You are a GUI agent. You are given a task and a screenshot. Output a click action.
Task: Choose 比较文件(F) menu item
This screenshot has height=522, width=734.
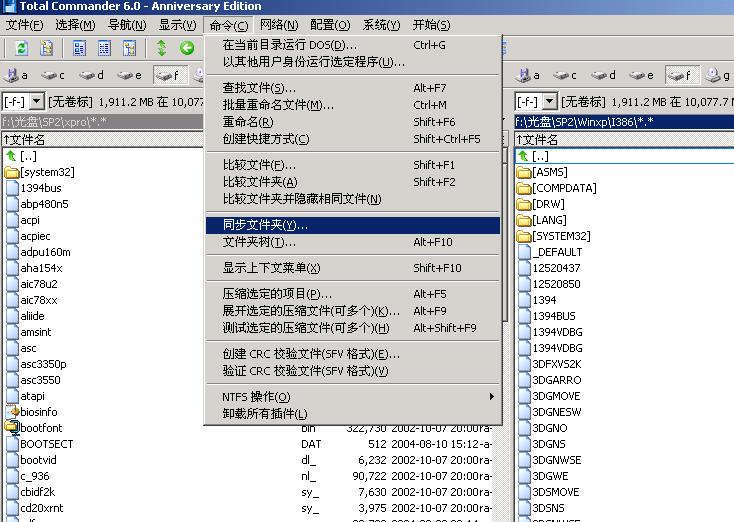coord(353,165)
